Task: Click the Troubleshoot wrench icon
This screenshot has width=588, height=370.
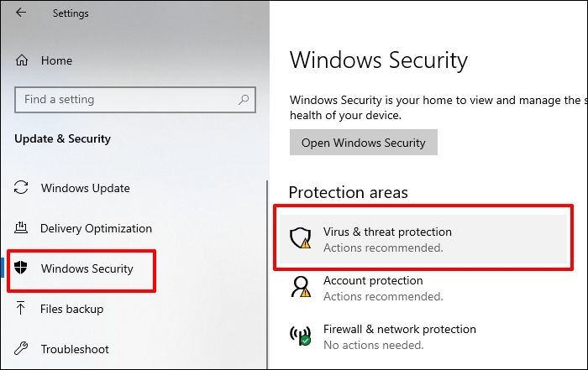Action: [22, 349]
